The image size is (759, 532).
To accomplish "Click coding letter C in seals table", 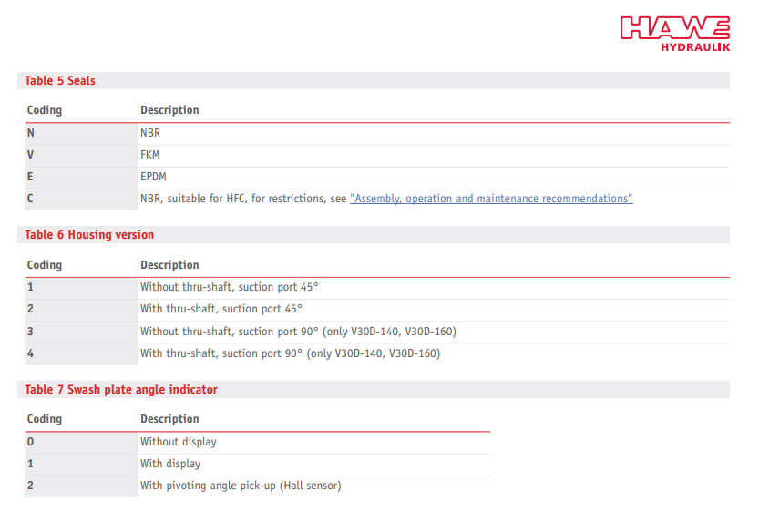I will tap(31, 199).
